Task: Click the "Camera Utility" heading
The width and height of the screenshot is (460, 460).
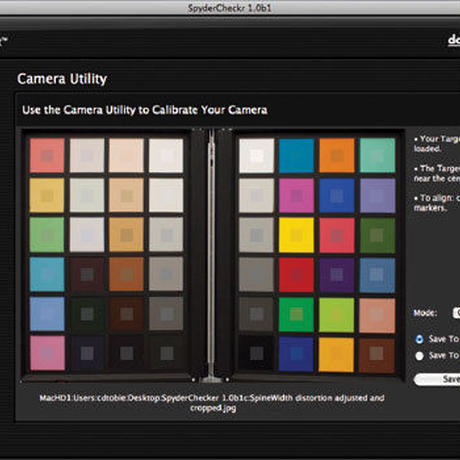Action: pyautogui.click(x=62, y=79)
